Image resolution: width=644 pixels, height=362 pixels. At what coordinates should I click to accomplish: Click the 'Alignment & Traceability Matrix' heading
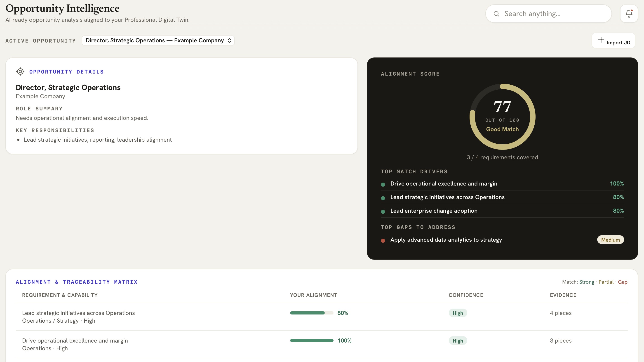click(x=77, y=282)
